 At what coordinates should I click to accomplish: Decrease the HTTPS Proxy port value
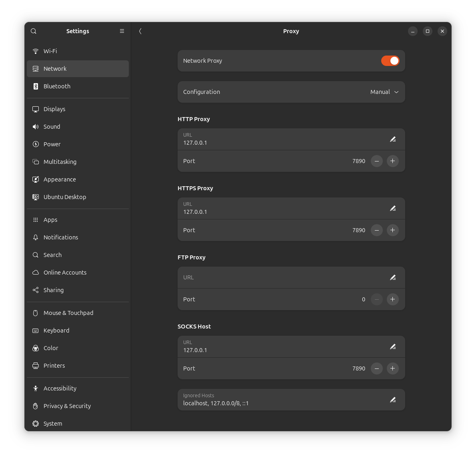pos(377,230)
